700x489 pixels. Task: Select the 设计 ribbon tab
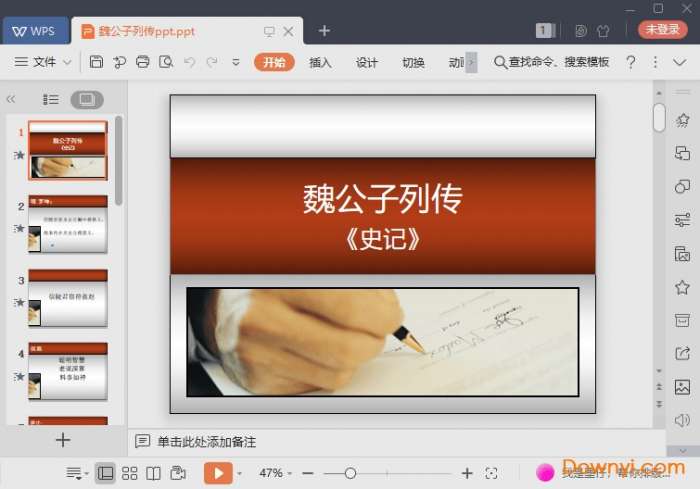(367, 63)
